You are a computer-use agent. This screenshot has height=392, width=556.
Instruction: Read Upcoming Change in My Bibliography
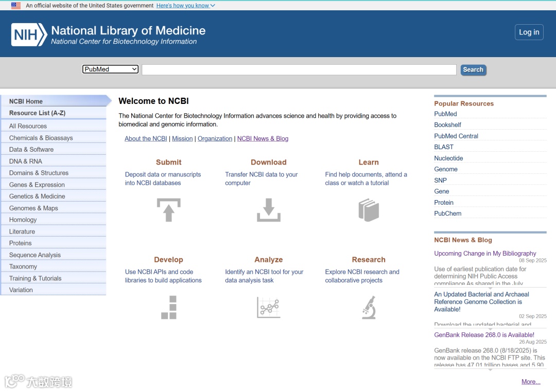(485, 254)
